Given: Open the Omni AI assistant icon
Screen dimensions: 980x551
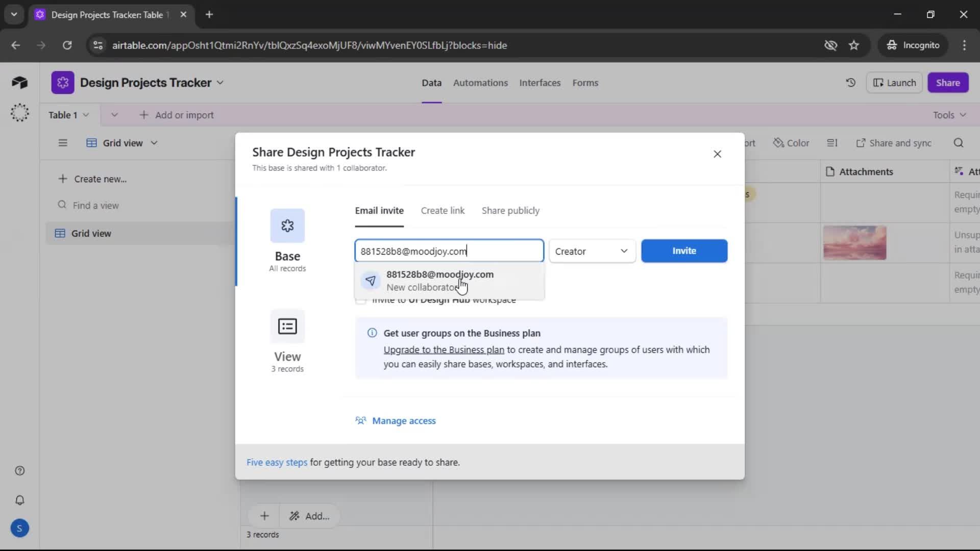Looking at the screenshot, I should tap(19, 112).
